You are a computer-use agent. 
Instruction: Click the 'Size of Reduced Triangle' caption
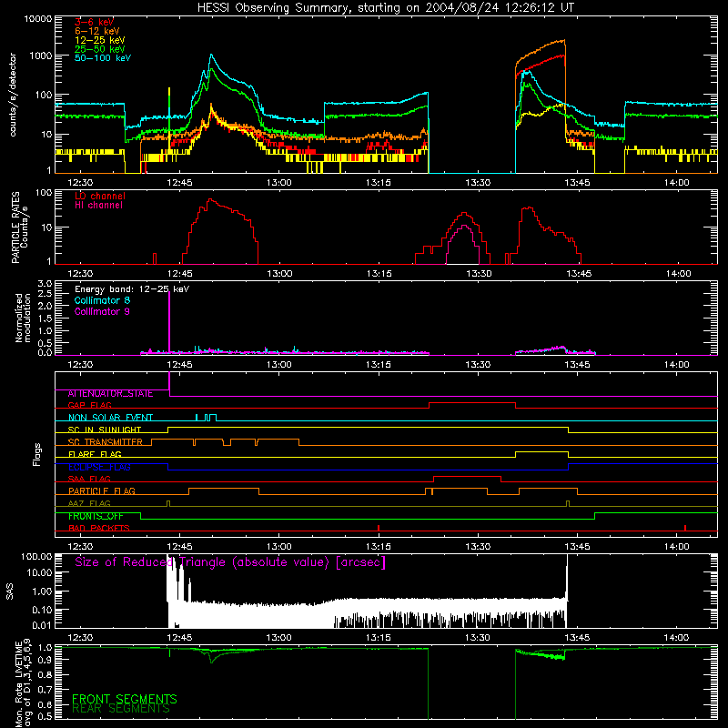pyautogui.click(x=230, y=562)
